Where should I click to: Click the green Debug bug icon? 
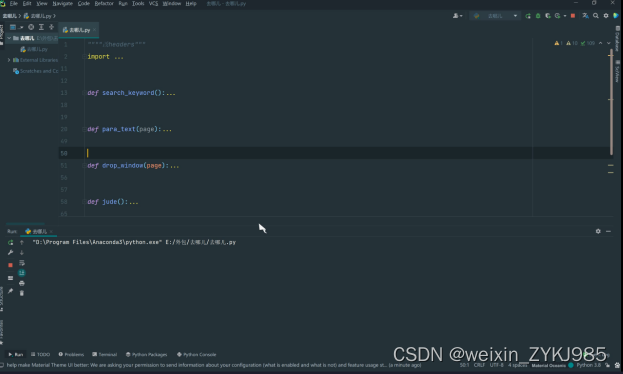click(538, 16)
